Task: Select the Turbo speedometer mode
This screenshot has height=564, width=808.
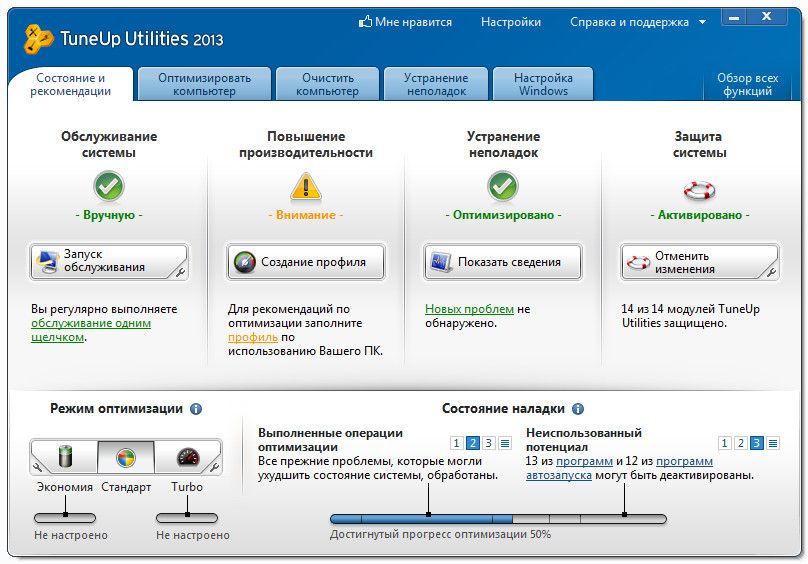Action: (188, 456)
